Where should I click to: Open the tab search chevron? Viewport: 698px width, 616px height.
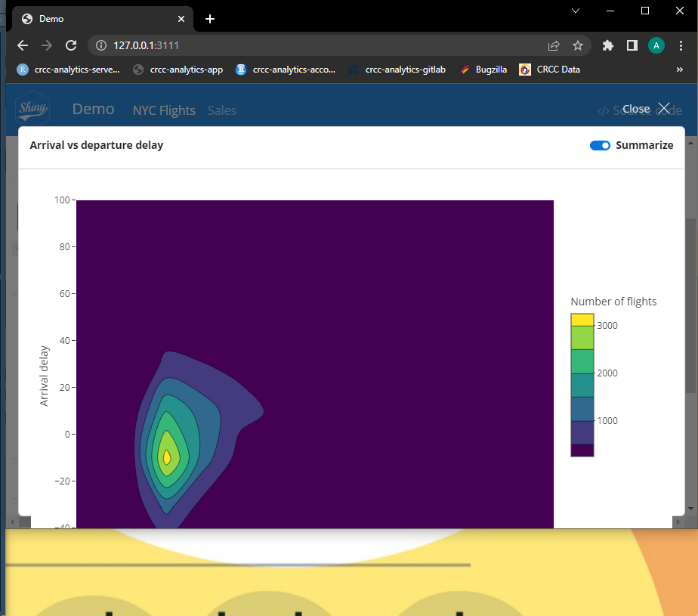click(576, 11)
